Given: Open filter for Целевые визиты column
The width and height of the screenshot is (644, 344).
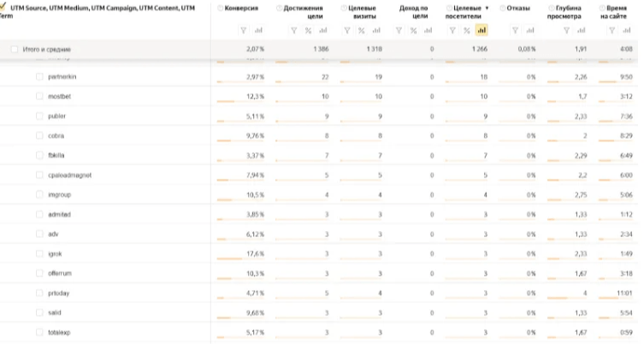Looking at the screenshot, I should coord(347,31).
